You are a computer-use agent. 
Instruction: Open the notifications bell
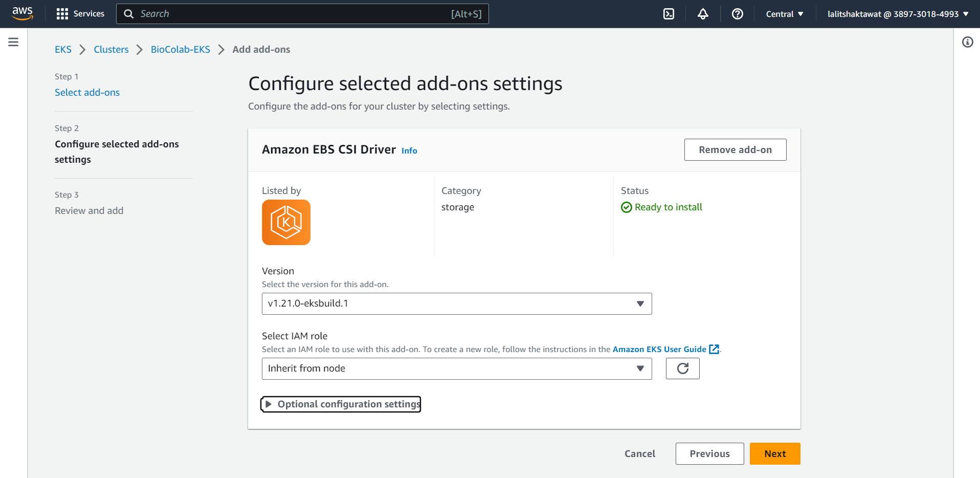pyautogui.click(x=703, y=14)
